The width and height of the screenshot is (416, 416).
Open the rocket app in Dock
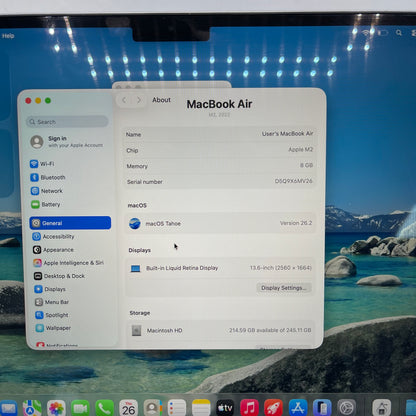coord(273,408)
